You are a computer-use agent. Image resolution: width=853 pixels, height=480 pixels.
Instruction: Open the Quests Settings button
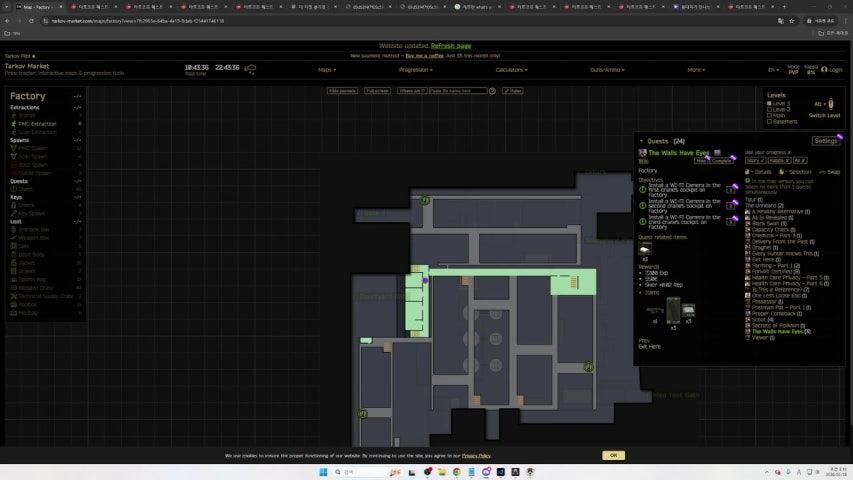pyautogui.click(x=825, y=141)
